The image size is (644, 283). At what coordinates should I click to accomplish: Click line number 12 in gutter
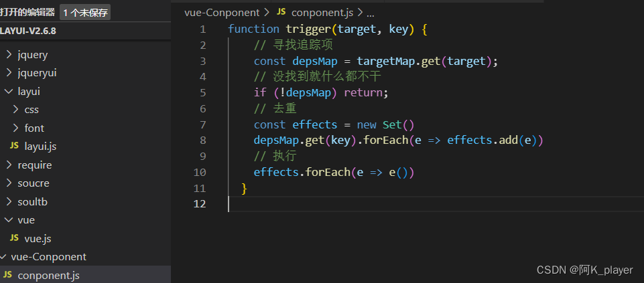tap(200, 204)
